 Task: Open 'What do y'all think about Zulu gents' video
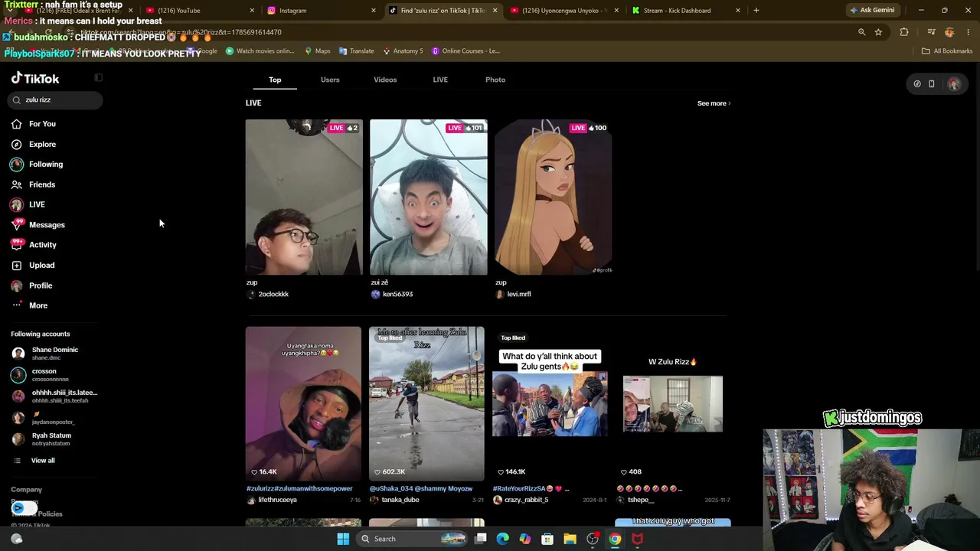point(550,403)
